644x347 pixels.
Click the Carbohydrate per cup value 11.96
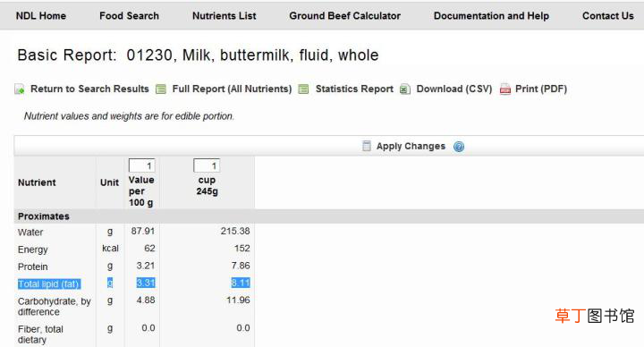coord(238,300)
